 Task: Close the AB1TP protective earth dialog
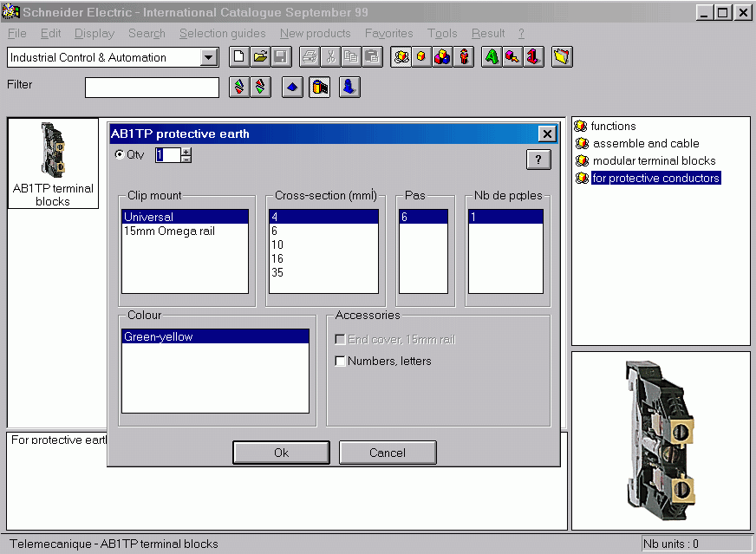pos(547,134)
